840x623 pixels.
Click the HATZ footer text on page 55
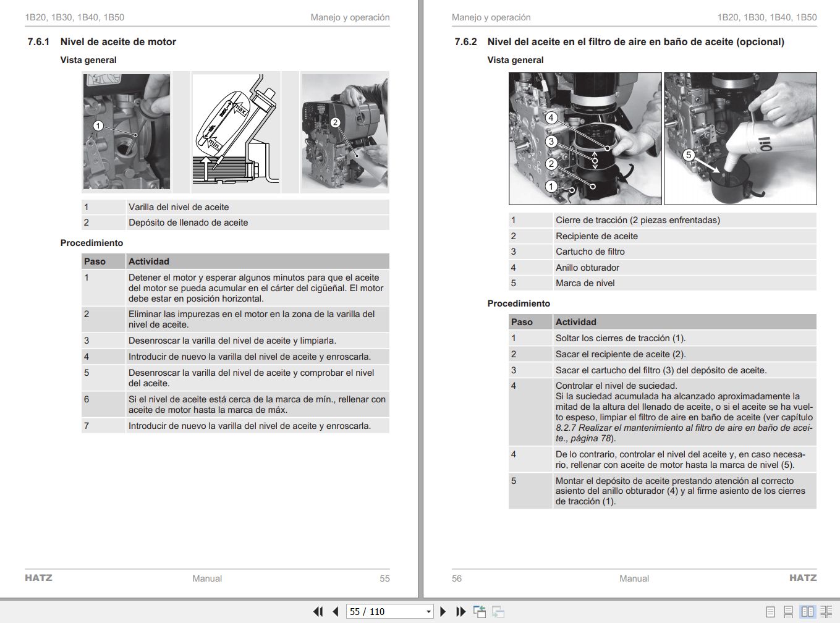coord(39,577)
